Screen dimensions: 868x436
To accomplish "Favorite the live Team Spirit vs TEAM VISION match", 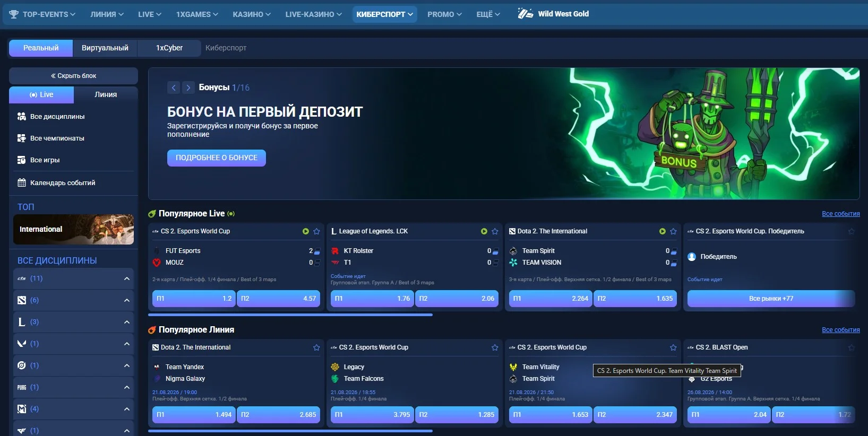I will pyautogui.click(x=674, y=231).
